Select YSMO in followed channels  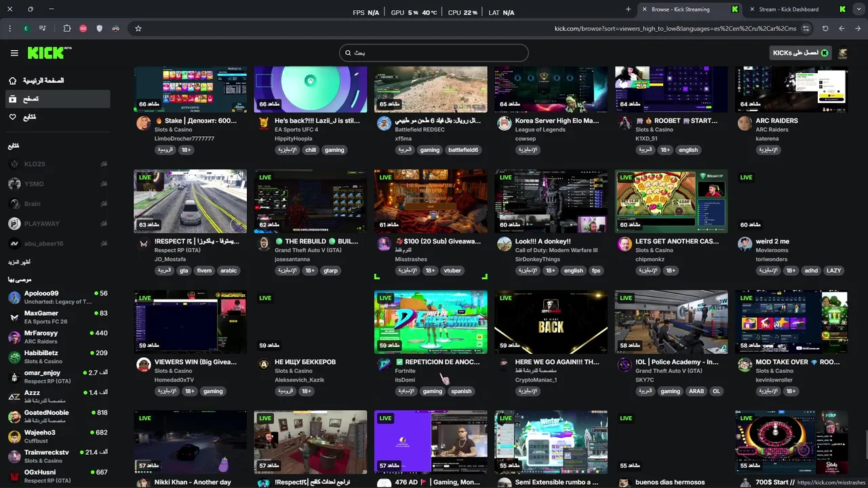tap(58, 184)
